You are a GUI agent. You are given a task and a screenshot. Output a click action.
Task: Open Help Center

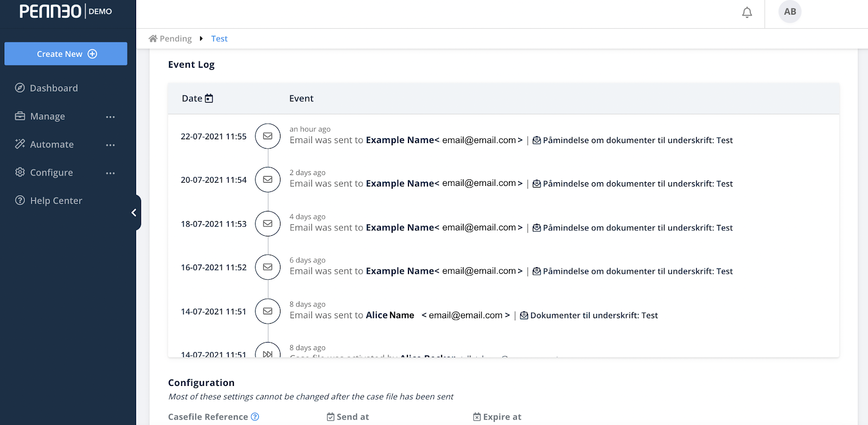pos(56,201)
